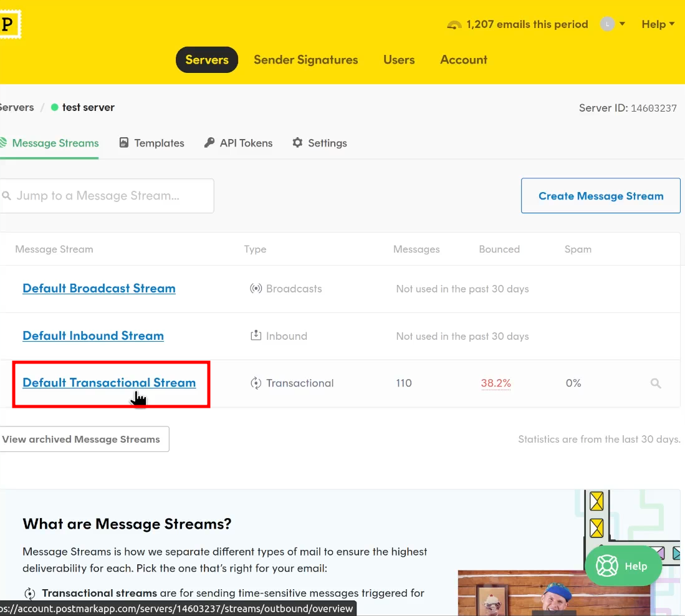
Task: Click Broadcast row's Not used in past 30 days
Action: 462,289
